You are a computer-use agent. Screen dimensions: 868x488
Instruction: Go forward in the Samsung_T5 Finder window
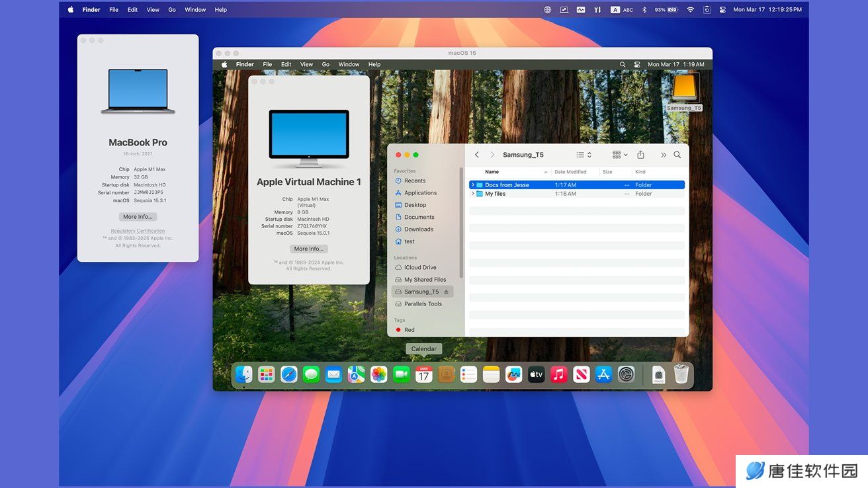[492, 155]
